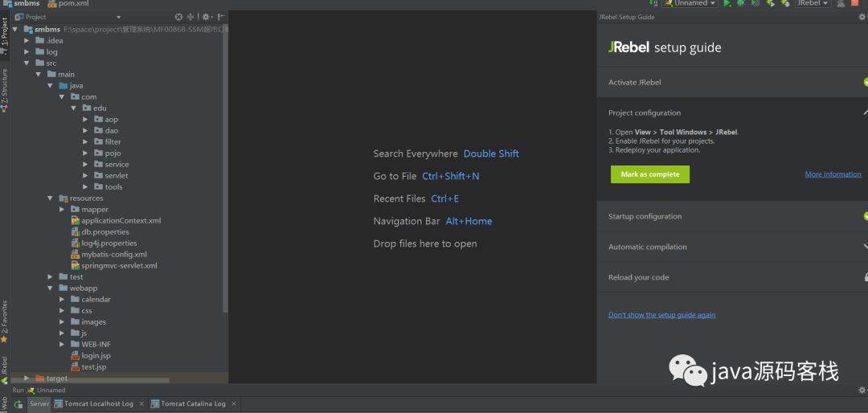
Task: Select mybatis-config.xml file
Action: [x=108, y=255]
